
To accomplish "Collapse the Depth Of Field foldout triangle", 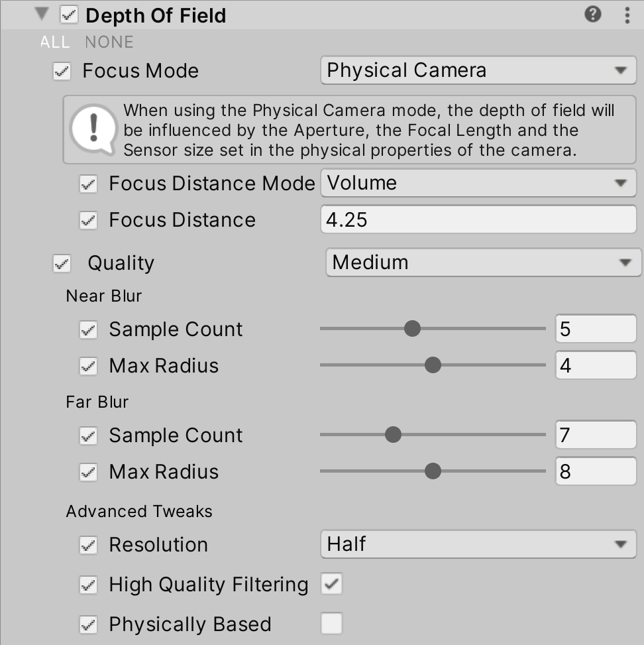I will (44, 15).
